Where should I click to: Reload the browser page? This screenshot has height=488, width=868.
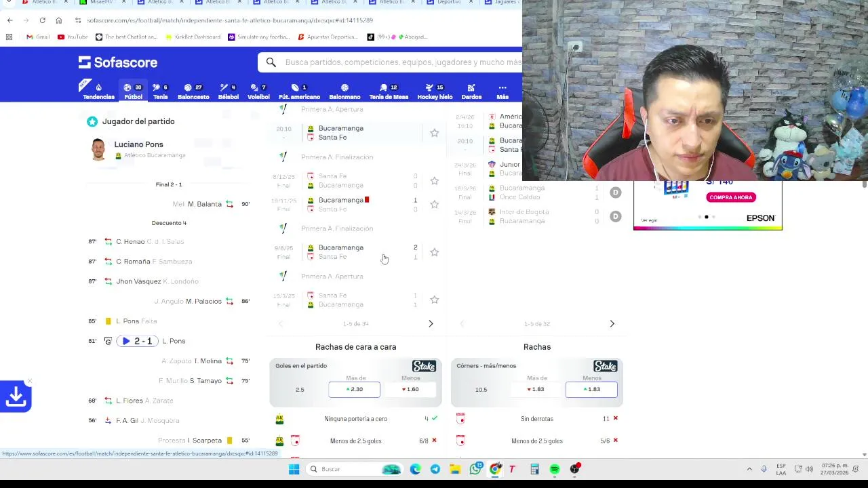[x=42, y=20]
